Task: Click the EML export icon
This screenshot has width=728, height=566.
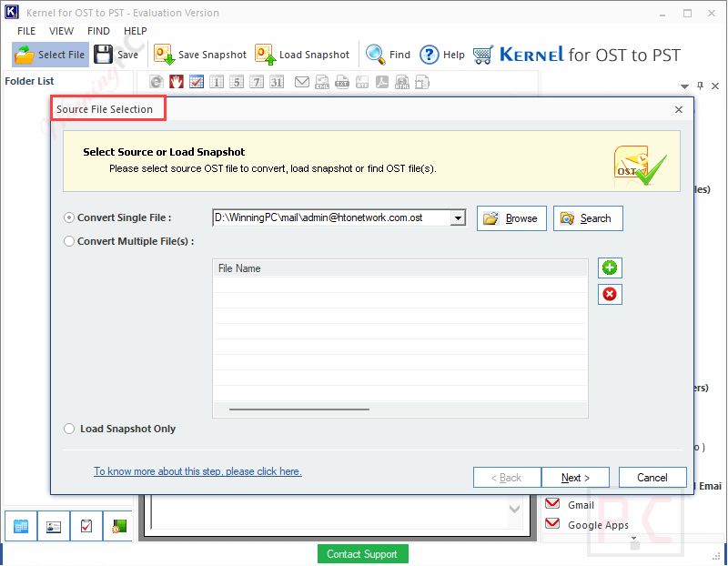Action: point(322,82)
